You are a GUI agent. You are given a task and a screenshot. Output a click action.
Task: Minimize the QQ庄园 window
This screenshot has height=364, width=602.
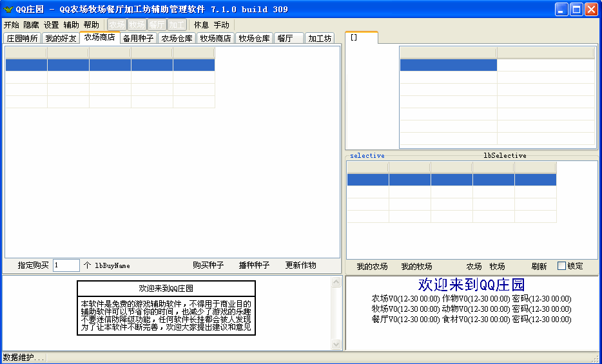click(x=561, y=9)
